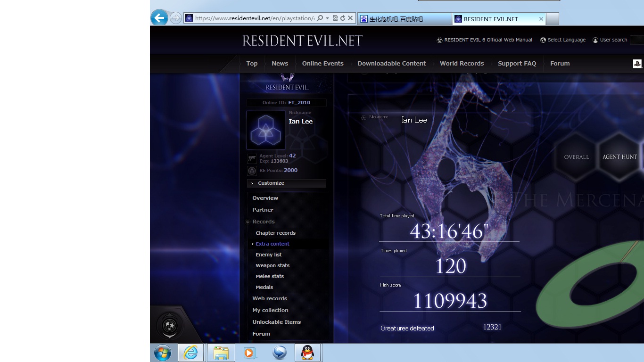The width and height of the screenshot is (644, 362).
Task: Click the compatibility view icon
Action: tap(335, 18)
